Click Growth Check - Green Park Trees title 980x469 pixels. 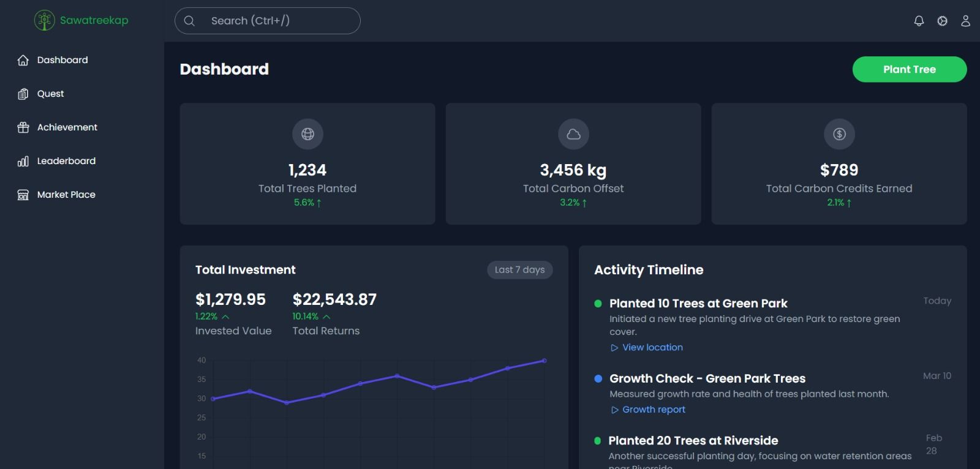[707, 379]
